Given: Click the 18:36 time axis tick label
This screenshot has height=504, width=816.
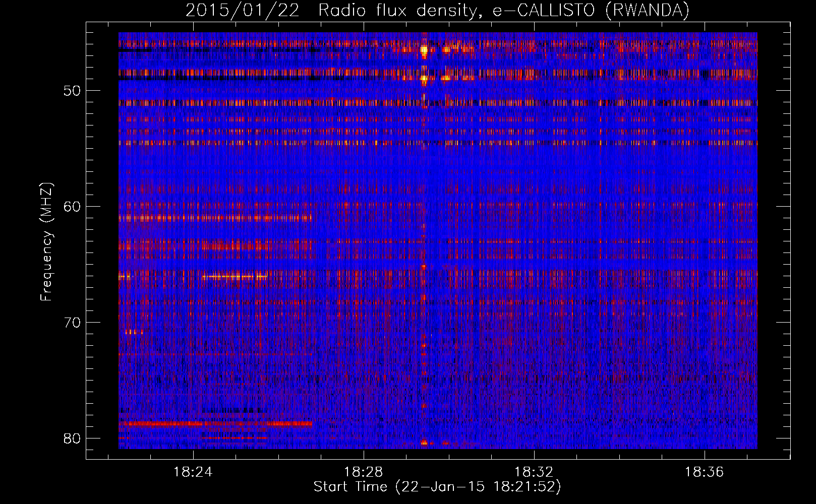Looking at the screenshot, I should click(705, 472).
